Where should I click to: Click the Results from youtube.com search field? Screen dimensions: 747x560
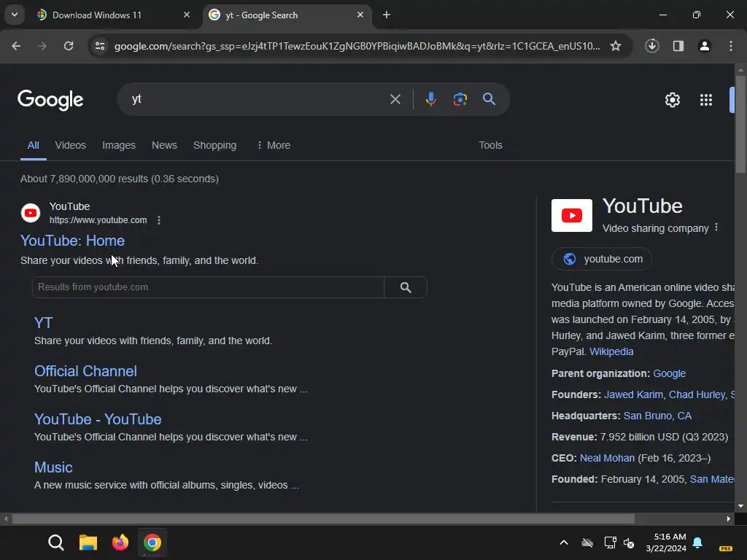point(208,287)
